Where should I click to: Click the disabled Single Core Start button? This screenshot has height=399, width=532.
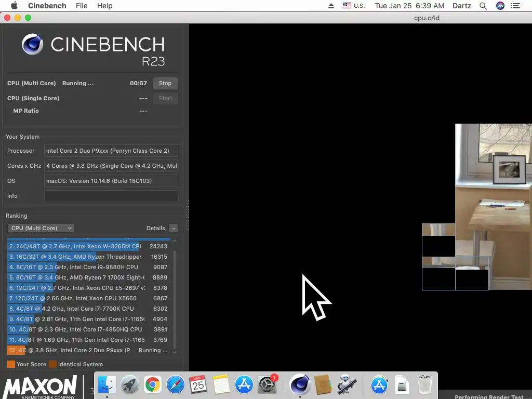click(165, 98)
